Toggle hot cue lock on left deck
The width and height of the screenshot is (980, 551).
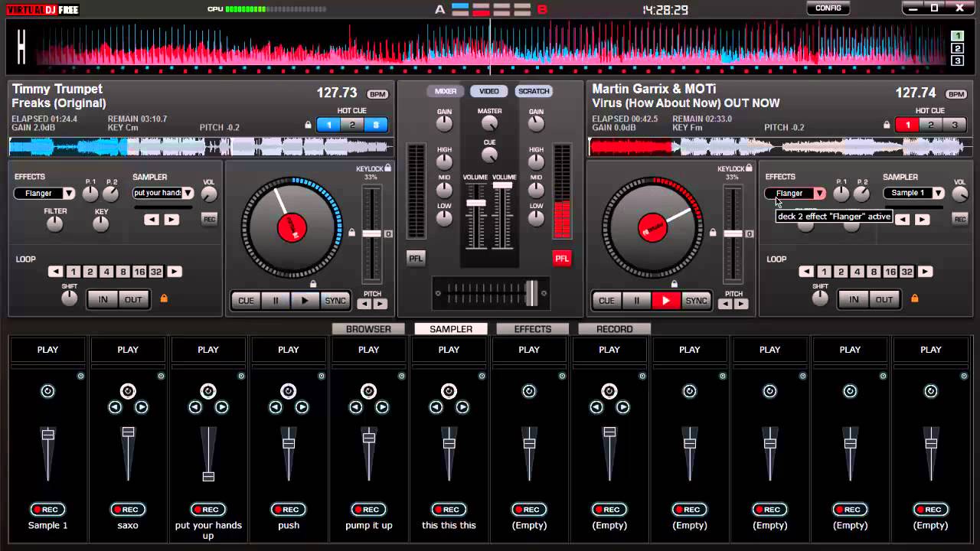[x=309, y=125]
